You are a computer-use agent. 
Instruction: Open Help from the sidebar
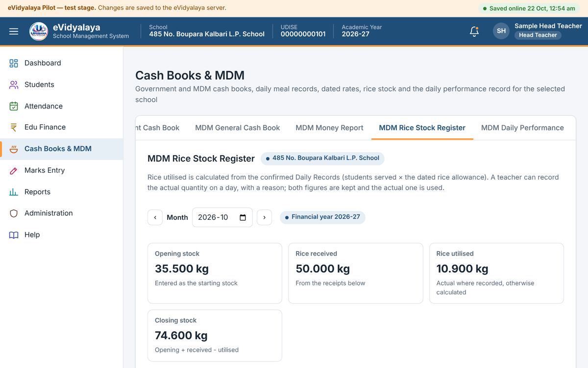point(61,235)
